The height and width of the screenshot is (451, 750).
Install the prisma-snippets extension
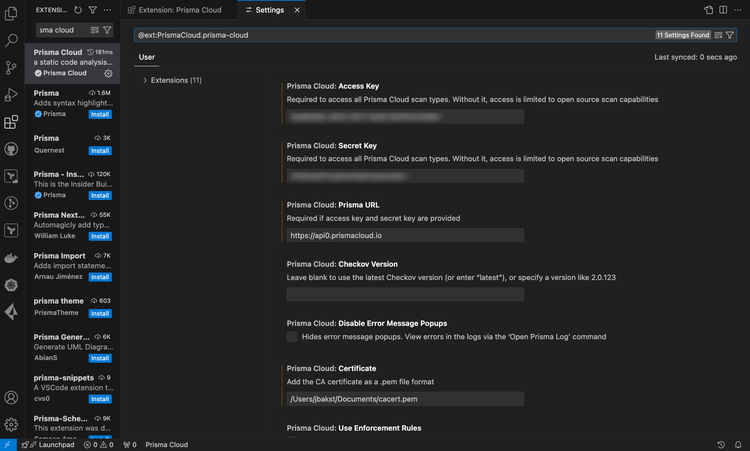[100, 399]
